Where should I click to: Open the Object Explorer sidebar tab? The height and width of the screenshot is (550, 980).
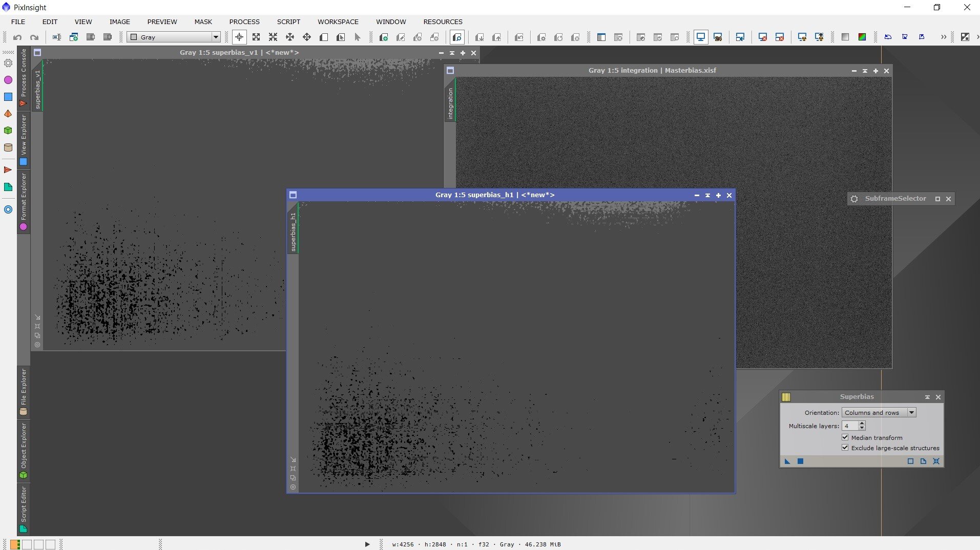[23, 451]
